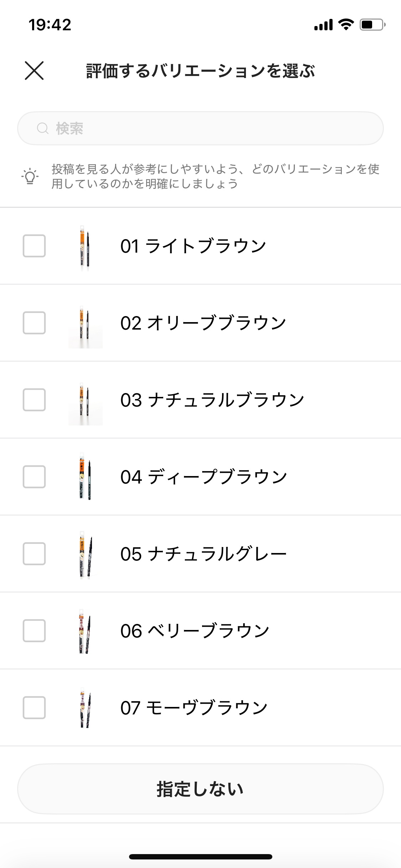
Task: Select the 05 ナチュラルグレー checkbox
Action: [x=34, y=554]
